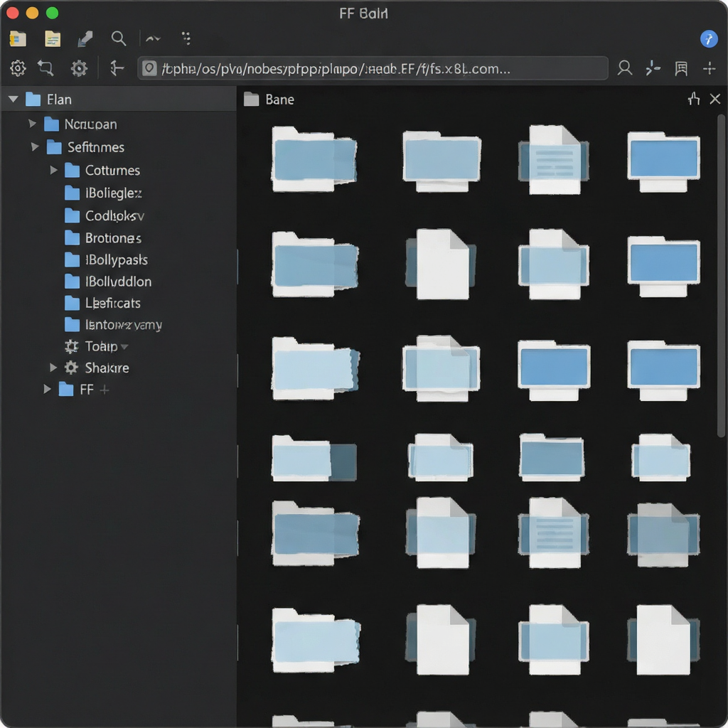Click the user profile icon
Viewport: 728px width, 728px height.
pos(624,68)
